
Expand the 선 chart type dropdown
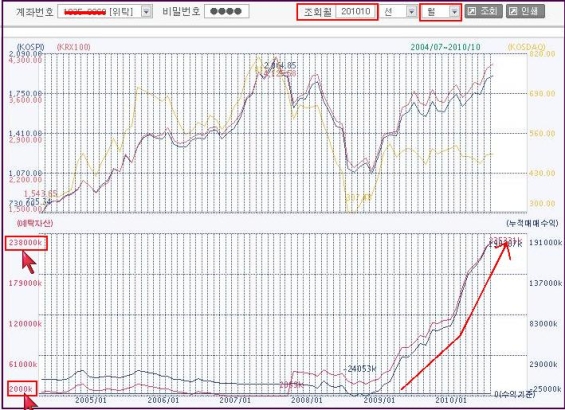pyautogui.click(x=411, y=12)
